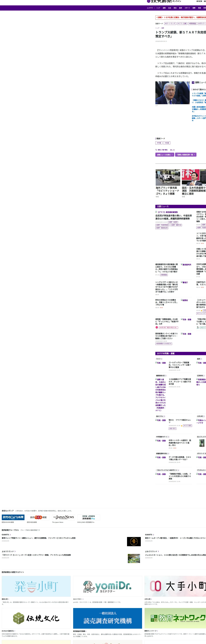Open the Trump article photo

tap(173, 93)
